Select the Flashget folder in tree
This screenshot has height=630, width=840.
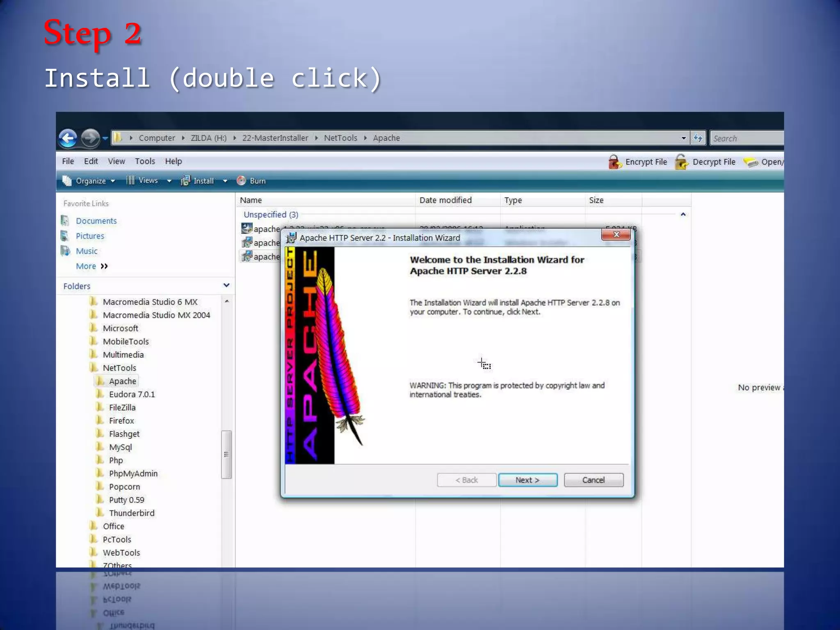pyautogui.click(x=124, y=434)
